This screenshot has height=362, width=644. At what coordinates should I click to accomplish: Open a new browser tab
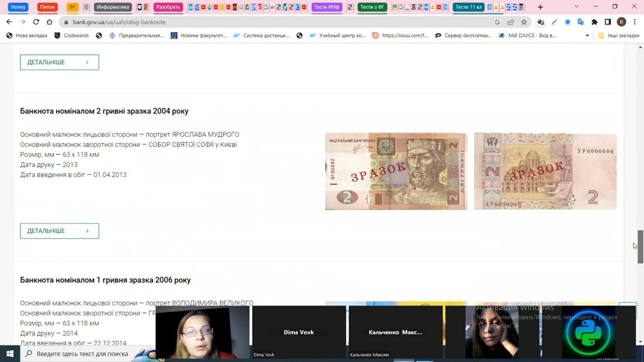pyautogui.click(x=540, y=7)
